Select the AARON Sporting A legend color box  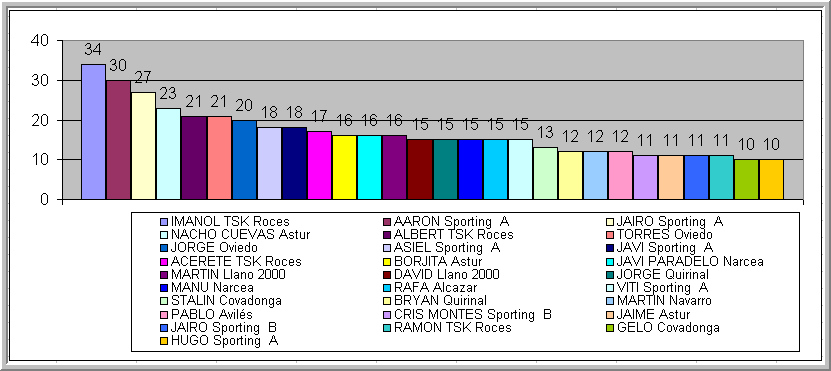coord(388,222)
